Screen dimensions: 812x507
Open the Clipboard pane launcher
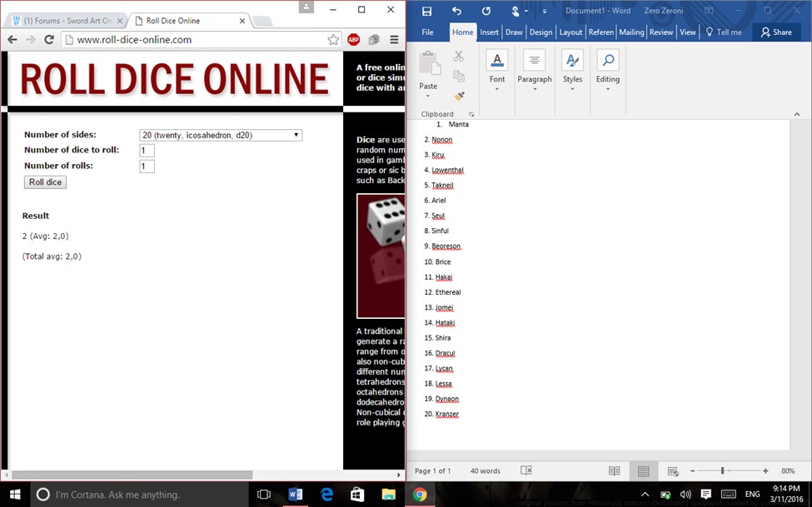[471, 114]
